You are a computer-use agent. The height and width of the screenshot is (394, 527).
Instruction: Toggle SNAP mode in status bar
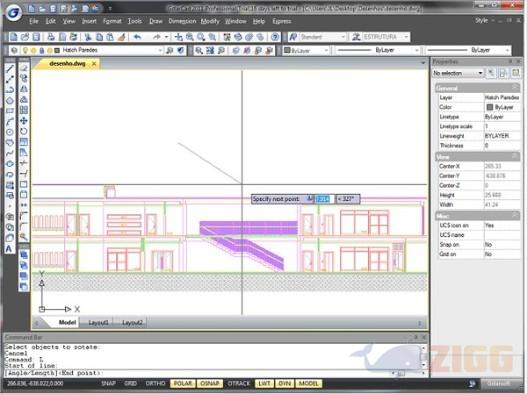click(x=109, y=384)
